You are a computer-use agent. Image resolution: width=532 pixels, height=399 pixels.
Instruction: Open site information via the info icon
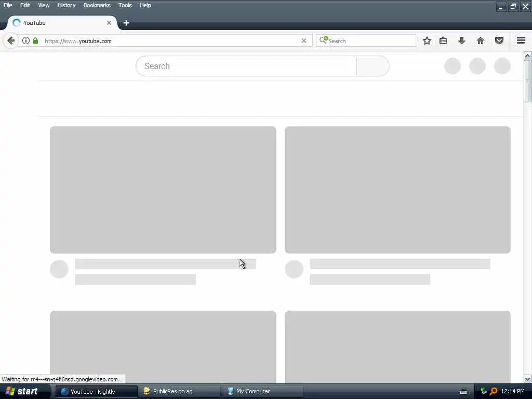[26, 41]
